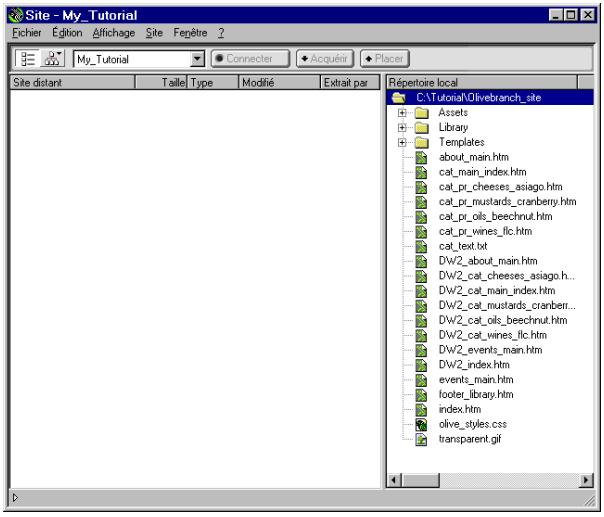Click the Type column header
This screenshot has width=604, height=517.
[213, 82]
